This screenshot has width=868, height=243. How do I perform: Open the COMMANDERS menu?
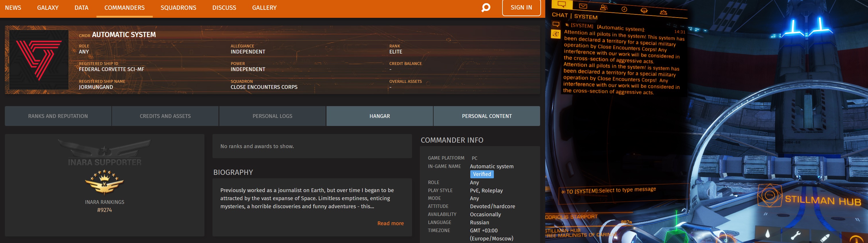pyautogui.click(x=124, y=8)
